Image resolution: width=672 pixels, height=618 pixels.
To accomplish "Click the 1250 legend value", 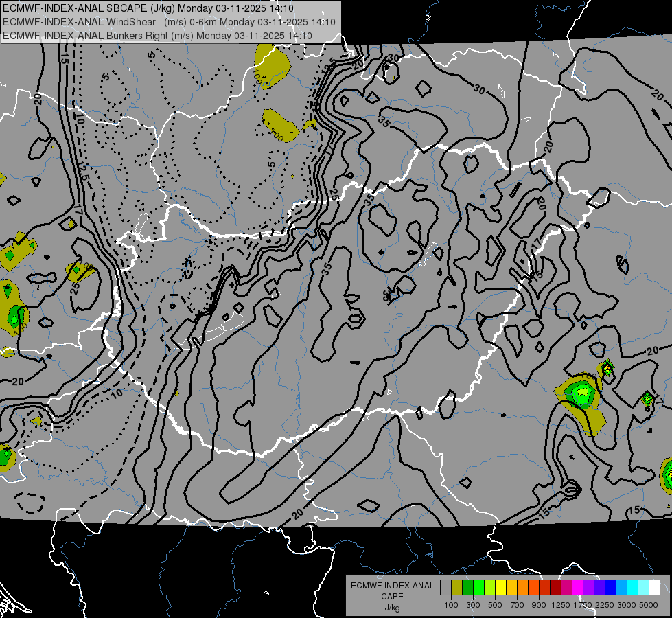I will click(x=561, y=605).
